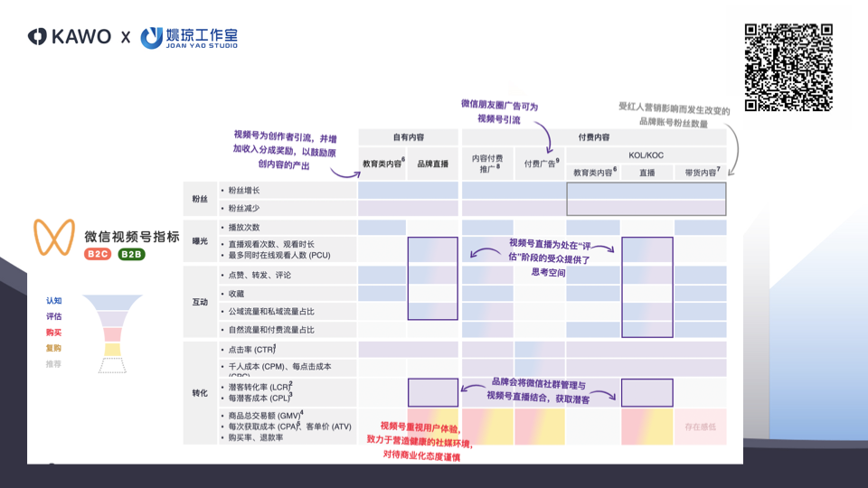Screen dimensions: 868x488
Task: Click the gray 受红人营销影响 annotation text
Action: (674, 115)
